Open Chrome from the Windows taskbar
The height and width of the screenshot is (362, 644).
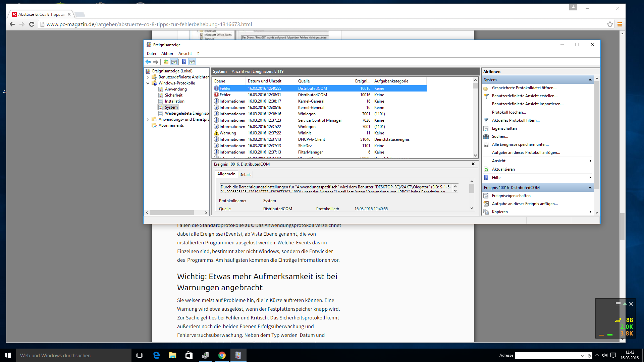[x=222, y=355]
